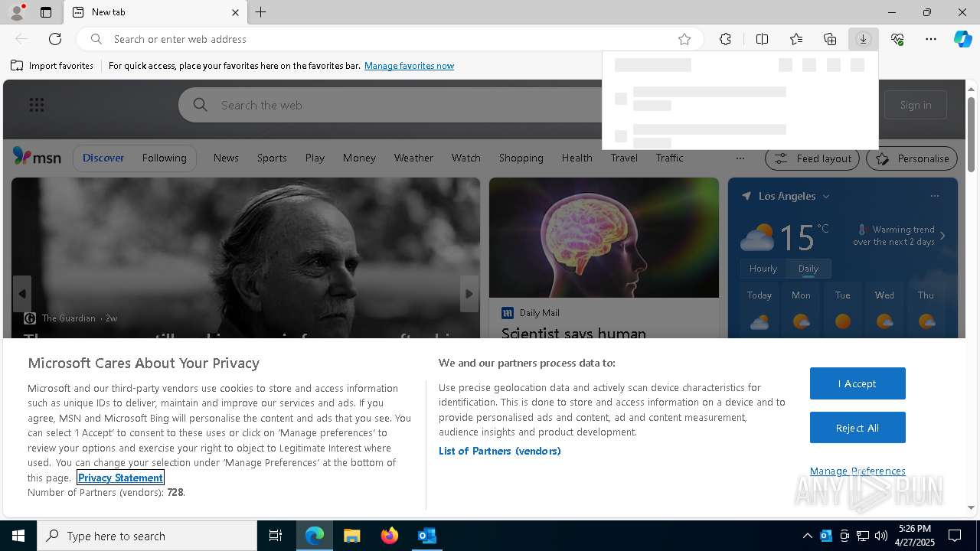Viewport: 980px width, 551px height.
Task: Open Feed layout options
Action: [812, 158]
